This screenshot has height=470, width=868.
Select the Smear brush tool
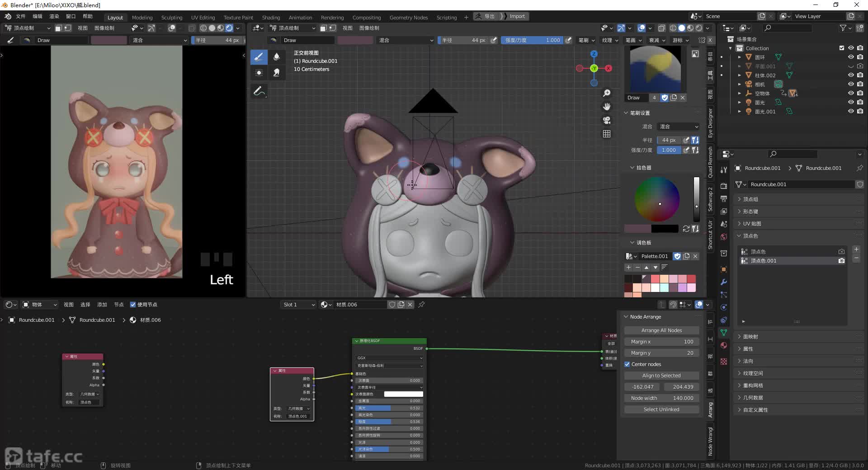(x=277, y=72)
